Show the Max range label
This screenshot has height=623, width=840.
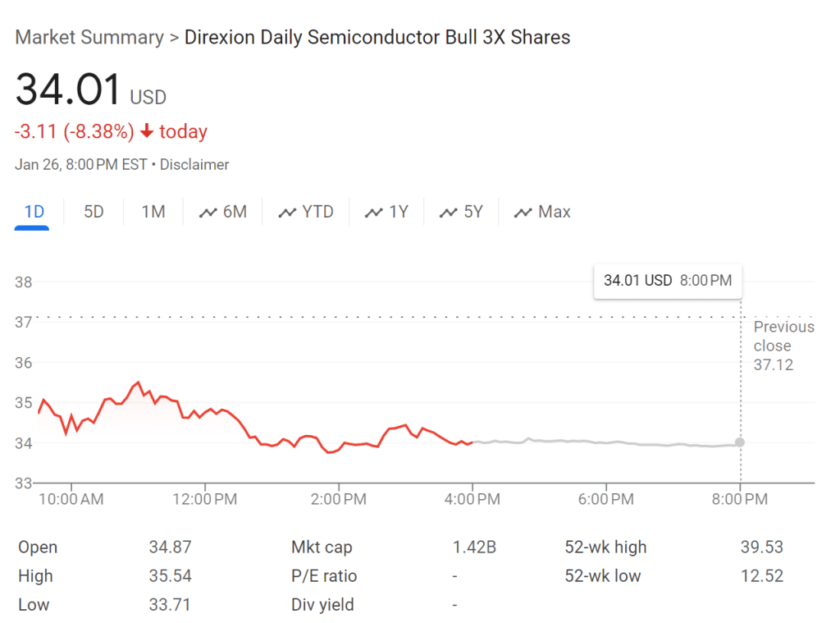(554, 212)
